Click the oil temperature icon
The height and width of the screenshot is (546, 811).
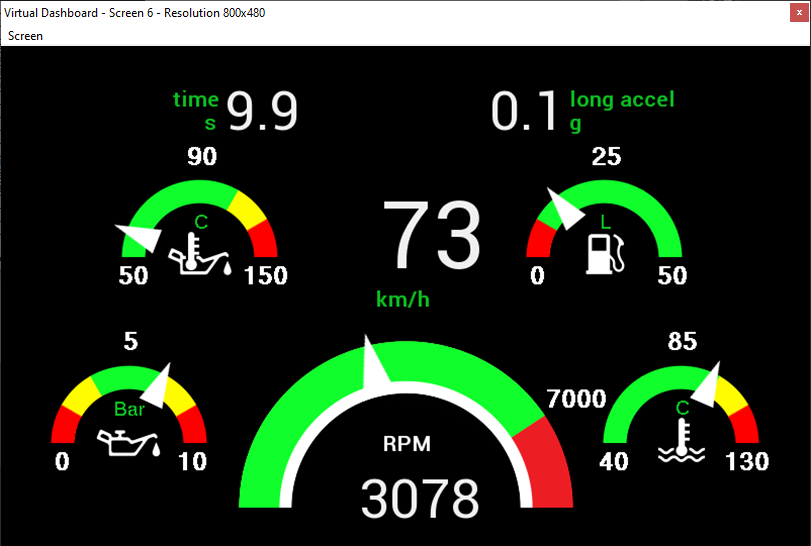pyautogui.click(x=200, y=254)
